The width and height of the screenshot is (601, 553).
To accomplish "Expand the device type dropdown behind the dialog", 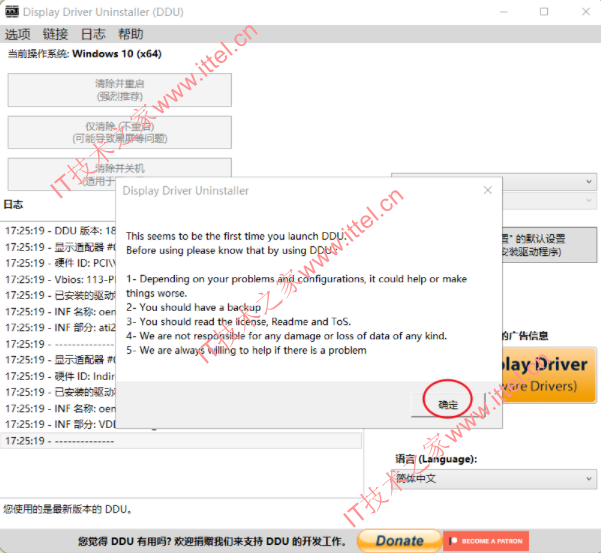I will point(589,182).
